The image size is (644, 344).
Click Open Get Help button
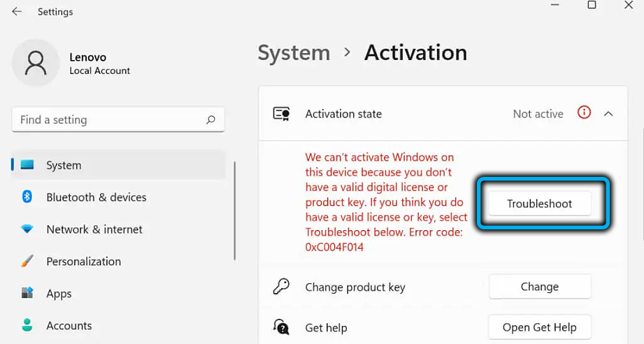point(539,327)
